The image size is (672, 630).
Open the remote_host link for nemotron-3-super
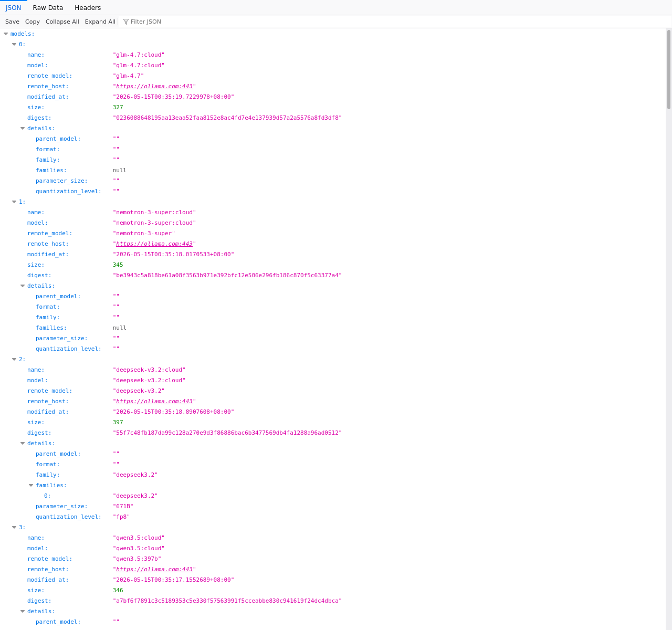154,244
